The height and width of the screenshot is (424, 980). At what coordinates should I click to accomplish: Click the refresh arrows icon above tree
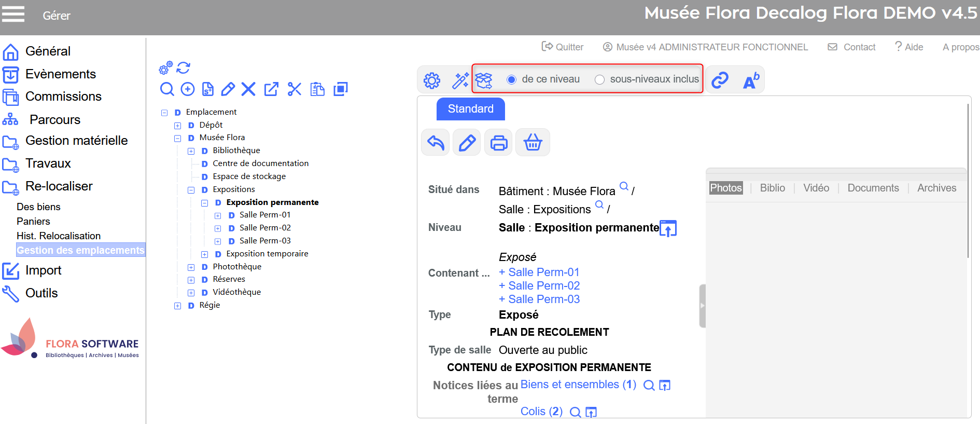[184, 67]
